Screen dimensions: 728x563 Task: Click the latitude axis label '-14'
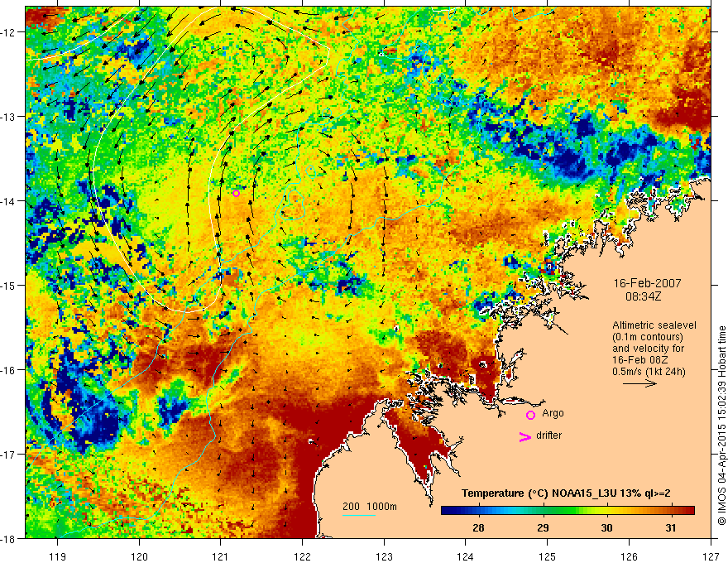[9, 201]
